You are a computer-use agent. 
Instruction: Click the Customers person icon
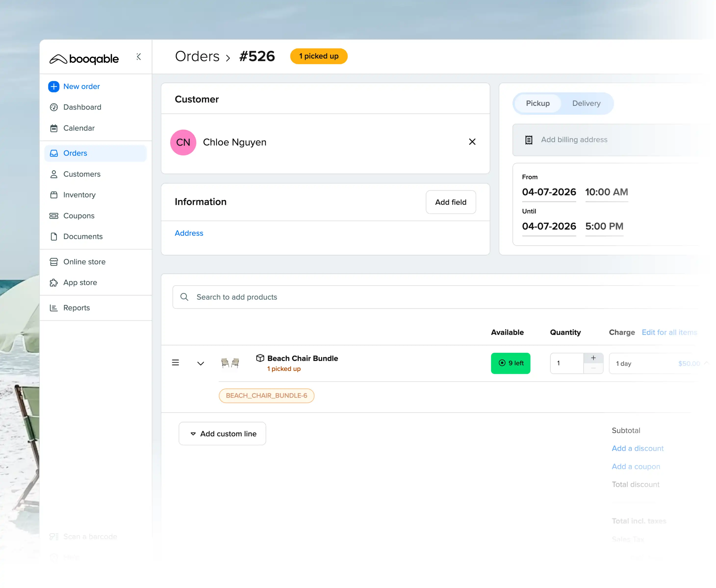[53, 174]
